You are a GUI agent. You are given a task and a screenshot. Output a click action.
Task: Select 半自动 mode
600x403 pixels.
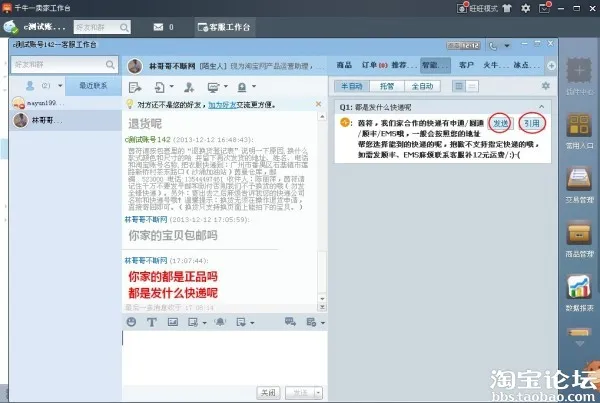click(352, 86)
